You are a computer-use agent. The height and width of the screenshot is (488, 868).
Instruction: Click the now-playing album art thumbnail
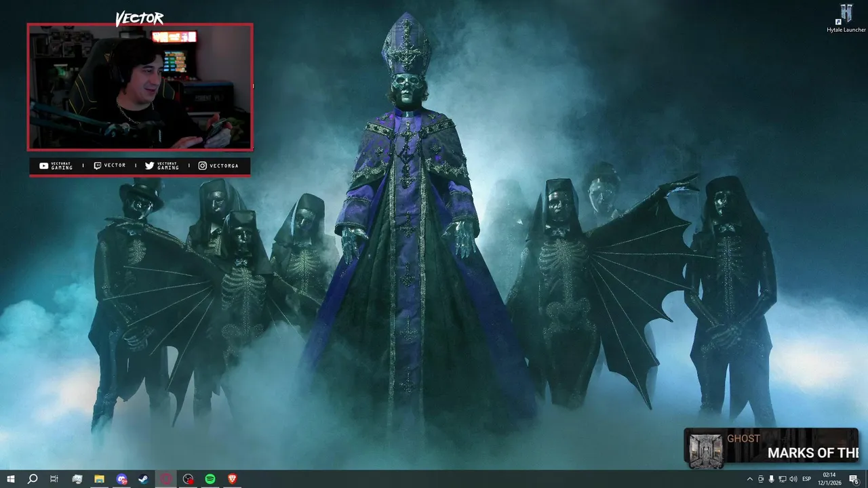pyautogui.click(x=705, y=450)
